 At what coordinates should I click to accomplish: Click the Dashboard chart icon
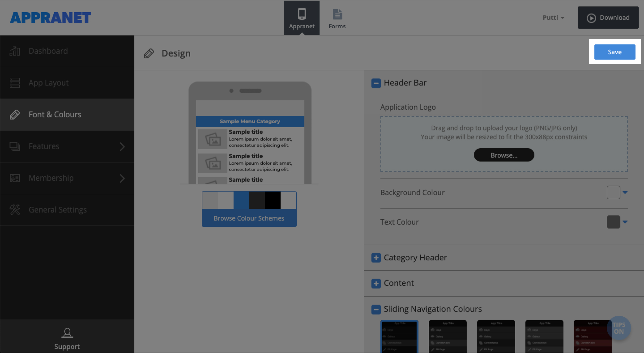point(15,51)
